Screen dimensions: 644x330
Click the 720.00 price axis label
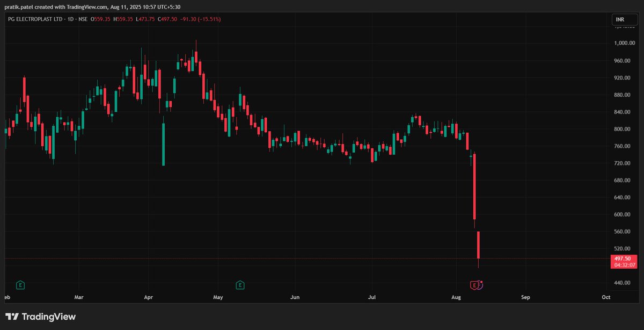point(622,163)
